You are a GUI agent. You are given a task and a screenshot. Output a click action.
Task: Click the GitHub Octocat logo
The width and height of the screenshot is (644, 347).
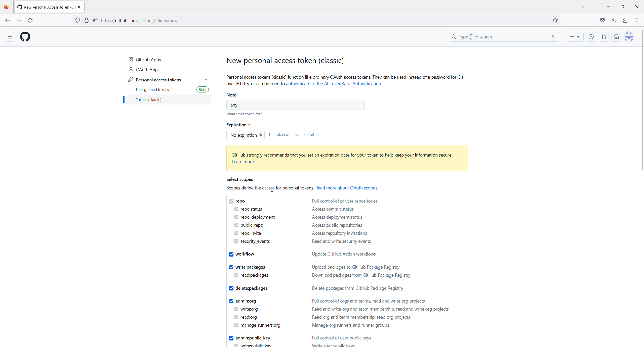point(25,37)
